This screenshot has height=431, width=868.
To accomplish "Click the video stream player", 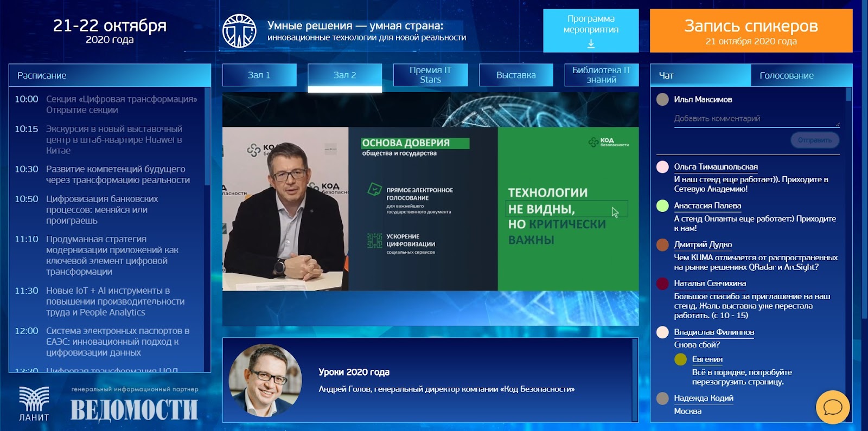I will point(430,209).
